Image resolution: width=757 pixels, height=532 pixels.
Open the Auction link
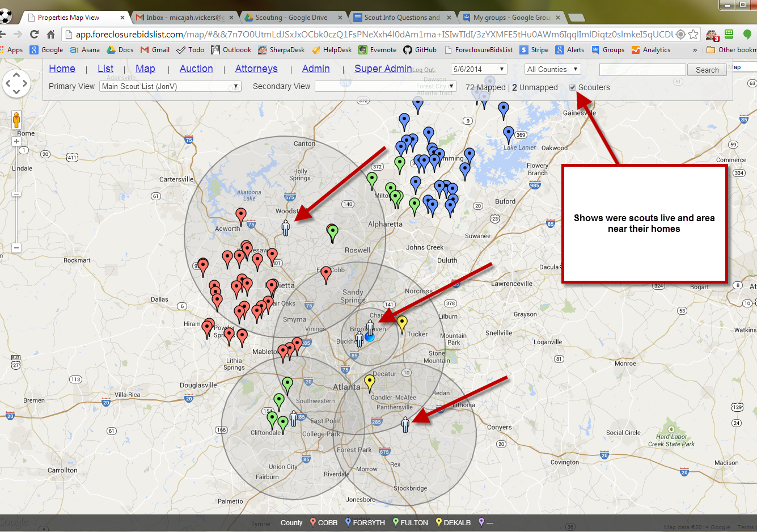[196, 69]
